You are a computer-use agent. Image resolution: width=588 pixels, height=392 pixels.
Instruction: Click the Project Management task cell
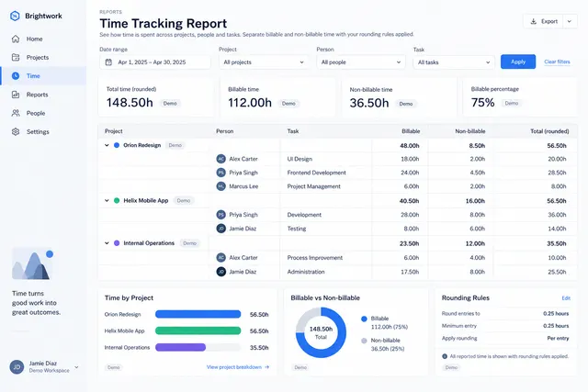coord(314,186)
